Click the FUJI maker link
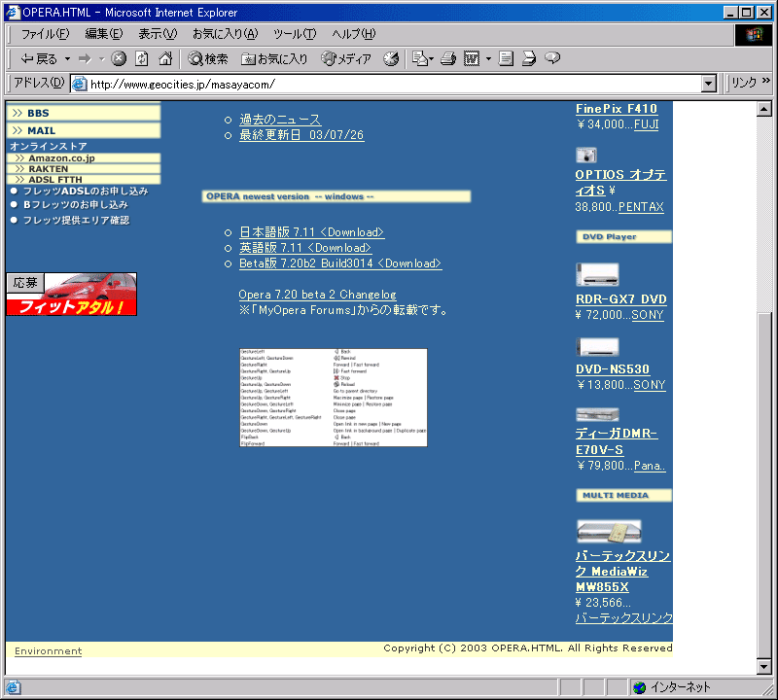Image resolution: width=778 pixels, height=700 pixels. tap(647, 124)
